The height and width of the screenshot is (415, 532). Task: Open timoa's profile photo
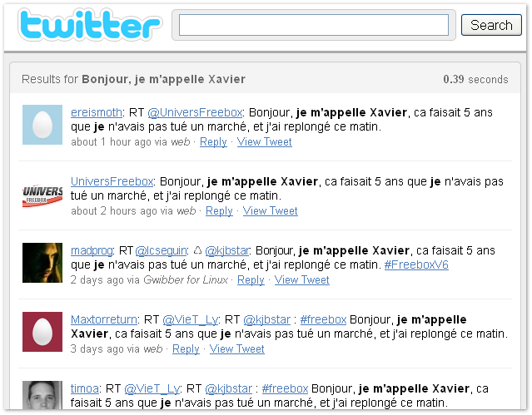pyautogui.click(x=42, y=395)
